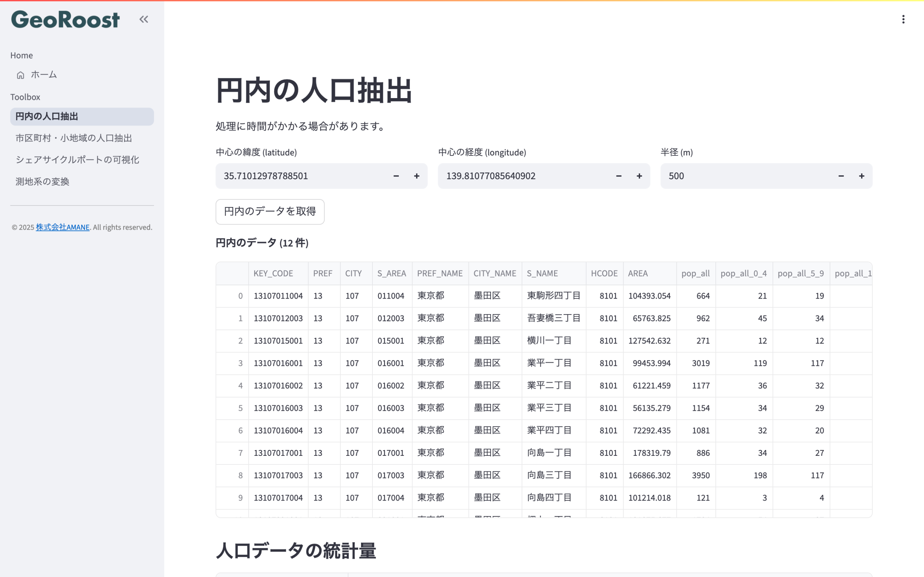Collapse the sidebar with double-chevron icon

[x=144, y=19]
